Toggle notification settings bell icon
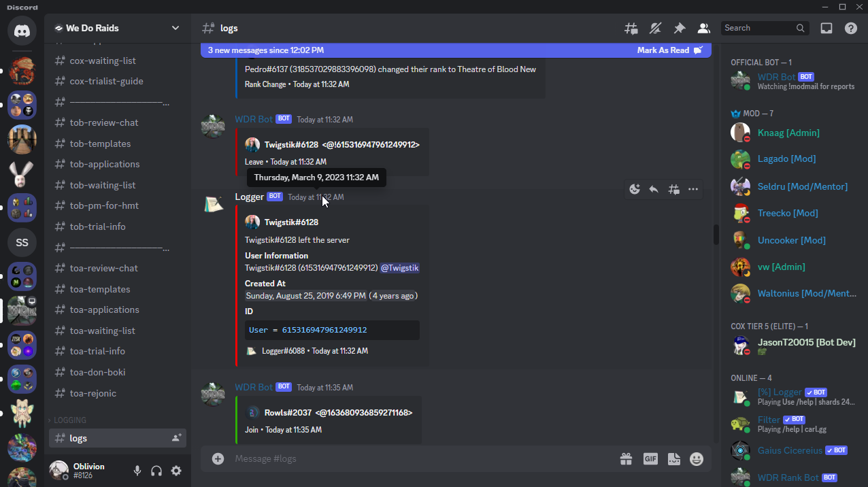This screenshot has width=868, height=487. coord(655,28)
